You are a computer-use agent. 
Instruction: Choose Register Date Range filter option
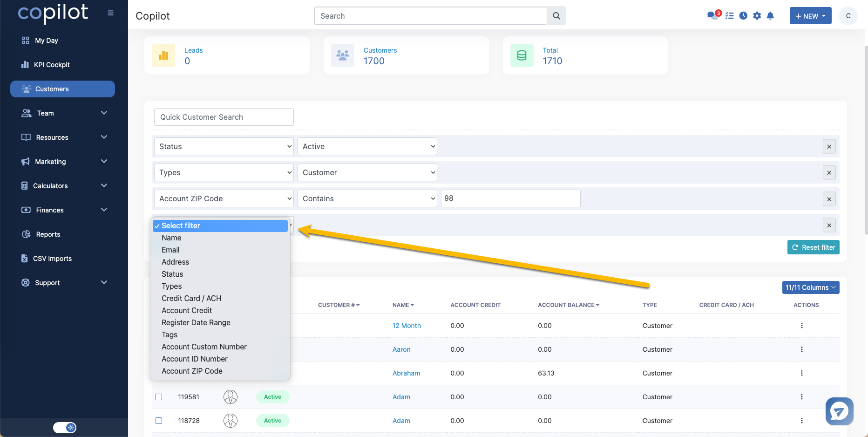[x=220, y=322]
